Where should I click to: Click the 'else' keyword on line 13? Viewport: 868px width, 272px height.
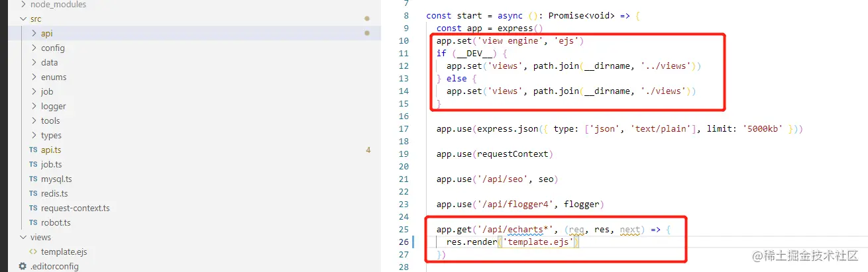(457, 79)
